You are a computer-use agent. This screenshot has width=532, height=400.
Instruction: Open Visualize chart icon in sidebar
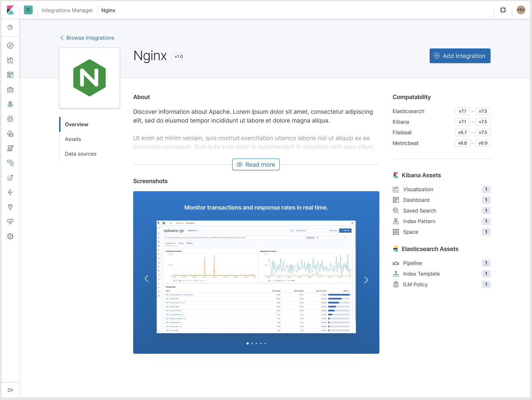point(10,60)
